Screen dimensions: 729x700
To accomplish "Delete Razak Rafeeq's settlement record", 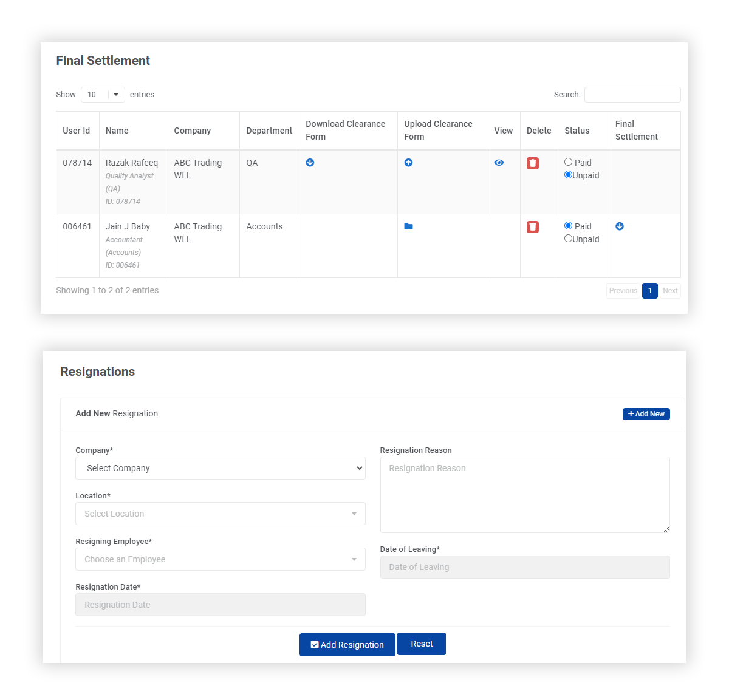I will [x=533, y=163].
